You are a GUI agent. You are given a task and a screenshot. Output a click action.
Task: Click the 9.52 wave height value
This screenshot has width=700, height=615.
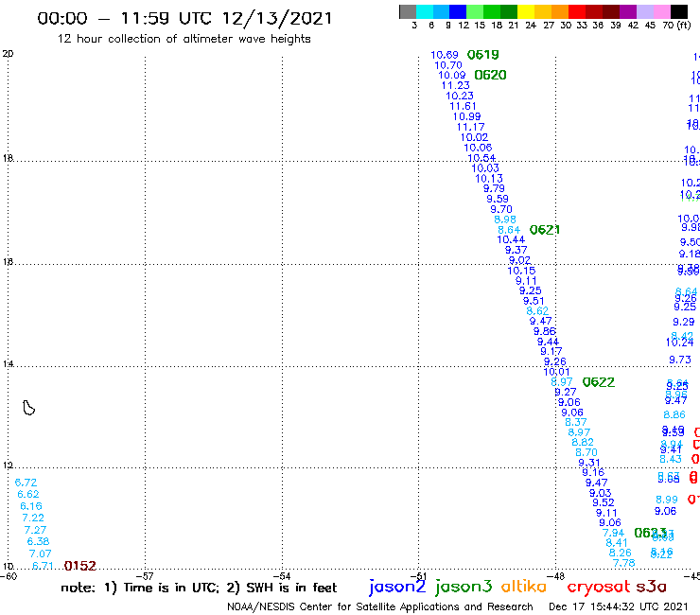tap(604, 503)
